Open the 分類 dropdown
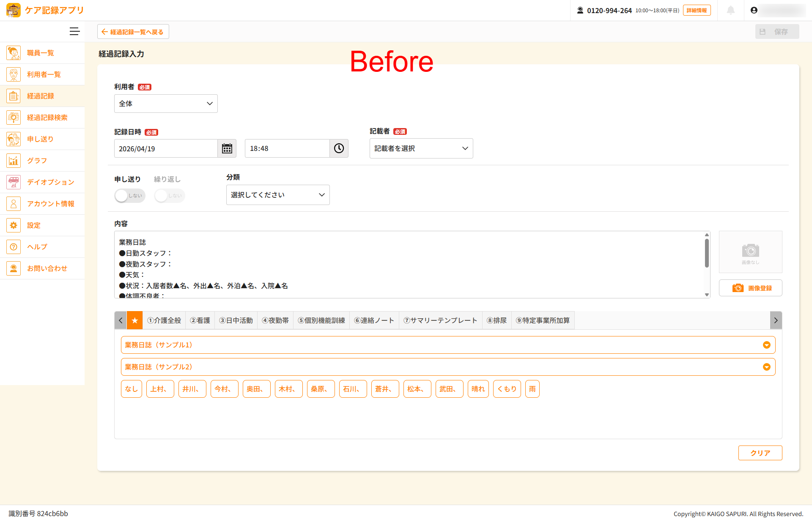 pyautogui.click(x=277, y=195)
